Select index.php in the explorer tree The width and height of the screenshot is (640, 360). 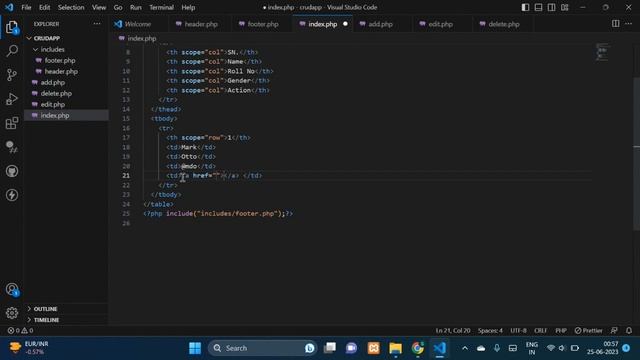67,116
